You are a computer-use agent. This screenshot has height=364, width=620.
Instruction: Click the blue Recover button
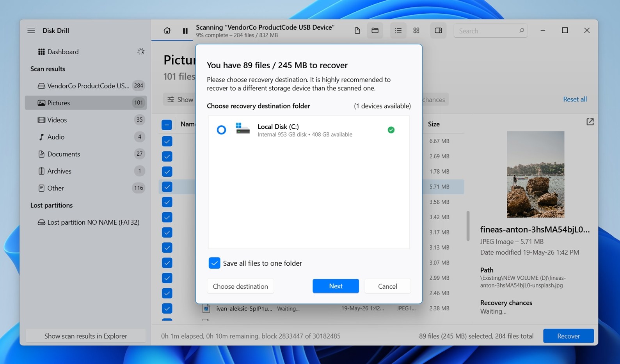click(x=568, y=336)
